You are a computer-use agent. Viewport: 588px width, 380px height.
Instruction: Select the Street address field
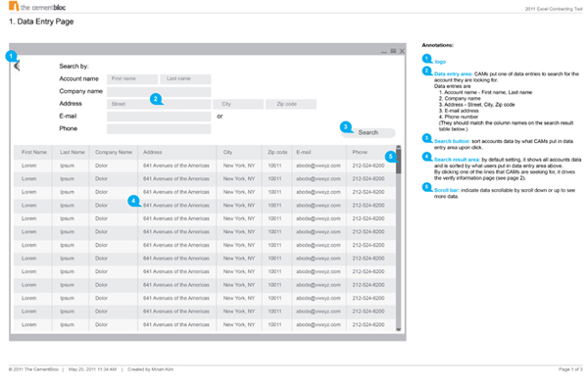tap(159, 104)
